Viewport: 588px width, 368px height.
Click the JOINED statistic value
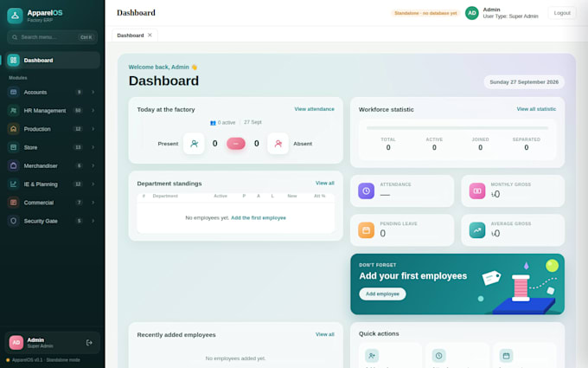(x=481, y=147)
